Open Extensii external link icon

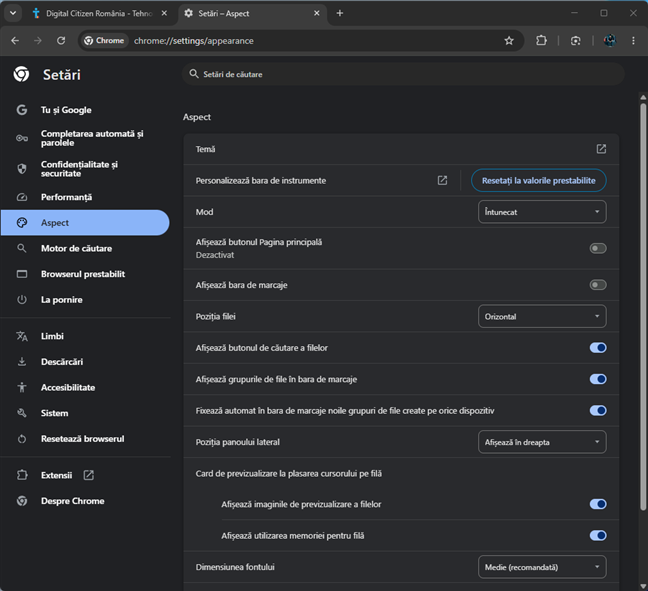88,475
